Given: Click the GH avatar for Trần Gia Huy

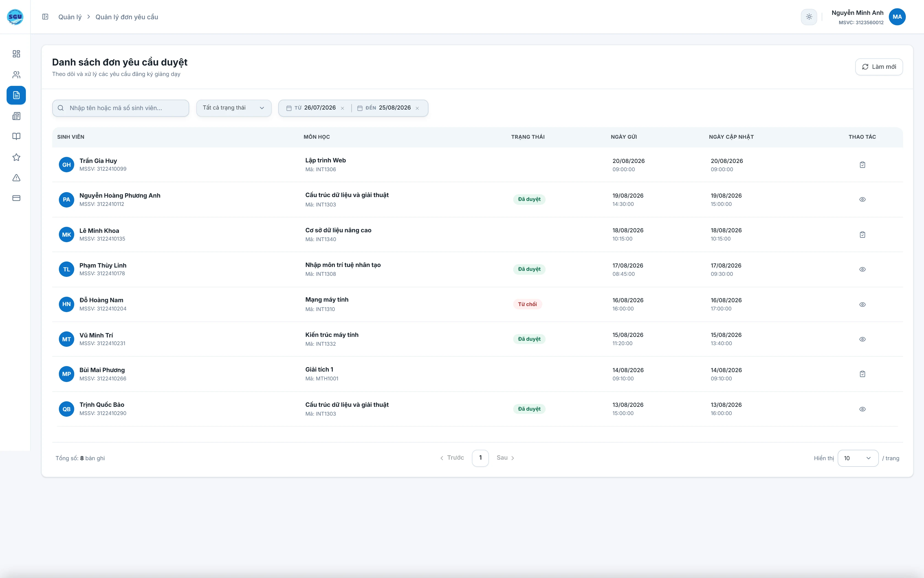Looking at the screenshot, I should coord(67,165).
